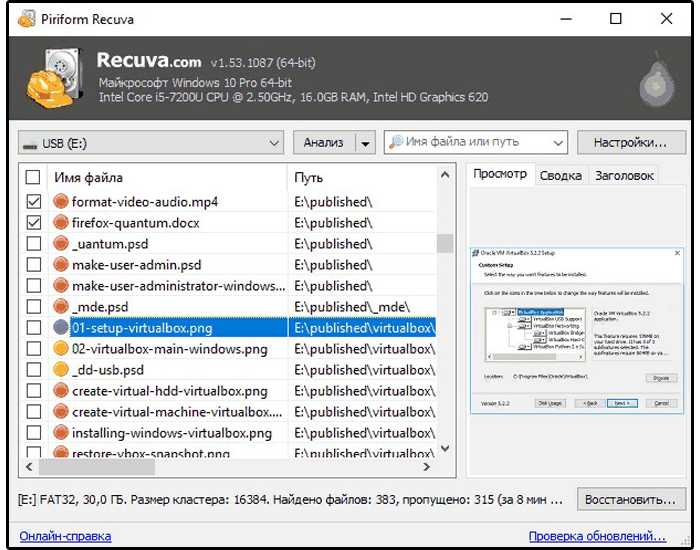This screenshot has width=700, height=550.
Task: Select file row 02-virtualbox-main-windows.png
Action: click(230, 348)
